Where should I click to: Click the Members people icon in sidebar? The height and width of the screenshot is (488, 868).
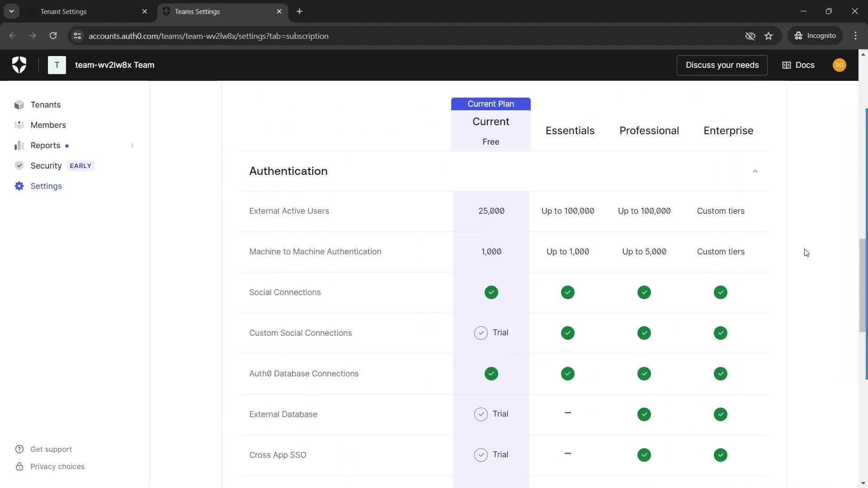19,125
